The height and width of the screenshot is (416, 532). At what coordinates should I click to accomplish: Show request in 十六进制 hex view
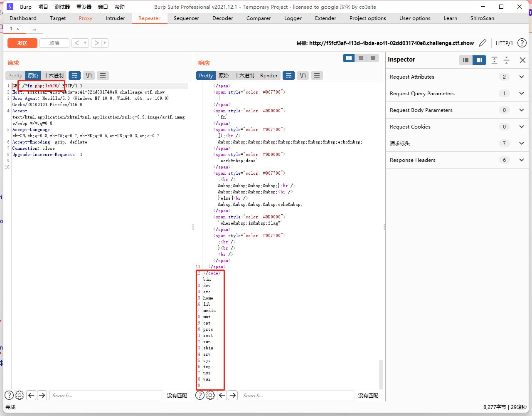pos(54,75)
